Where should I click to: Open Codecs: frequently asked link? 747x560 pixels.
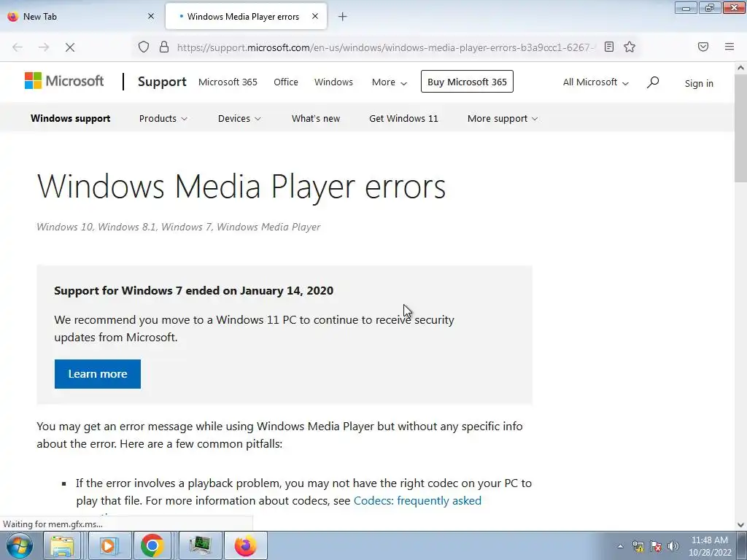coord(417,501)
